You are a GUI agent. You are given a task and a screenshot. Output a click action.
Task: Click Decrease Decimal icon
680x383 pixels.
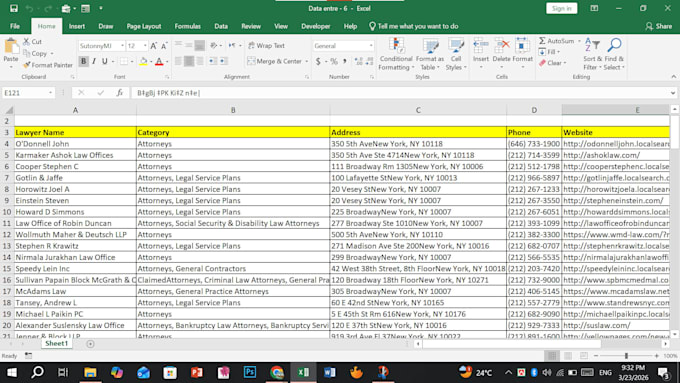click(x=369, y=62)
